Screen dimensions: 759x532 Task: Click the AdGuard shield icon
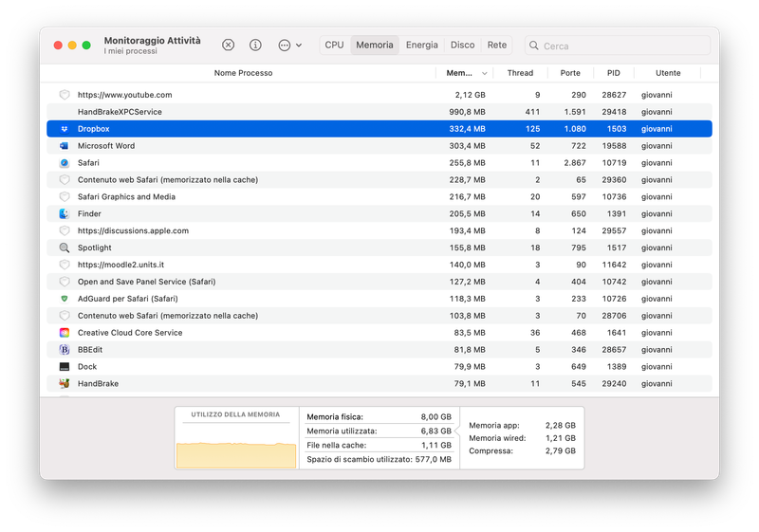pos(65,299)
